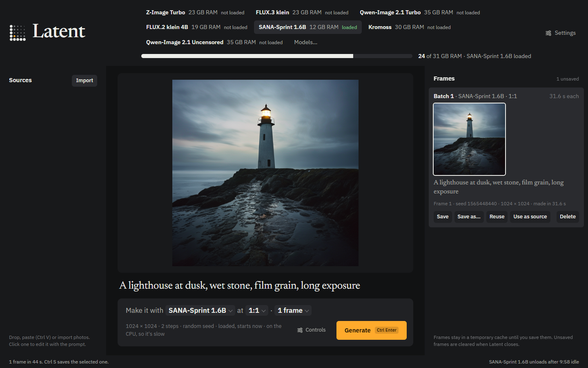Click the '24 of 31 GB RAM' status text

[474, 56]
